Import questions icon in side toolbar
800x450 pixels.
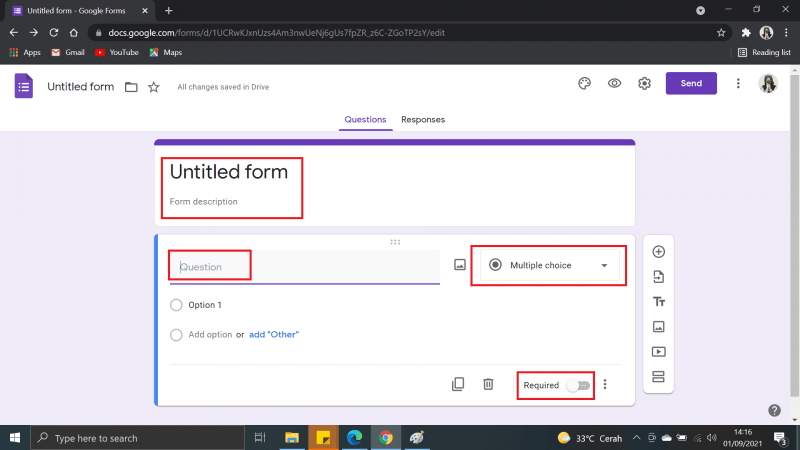tap(659, 277)
